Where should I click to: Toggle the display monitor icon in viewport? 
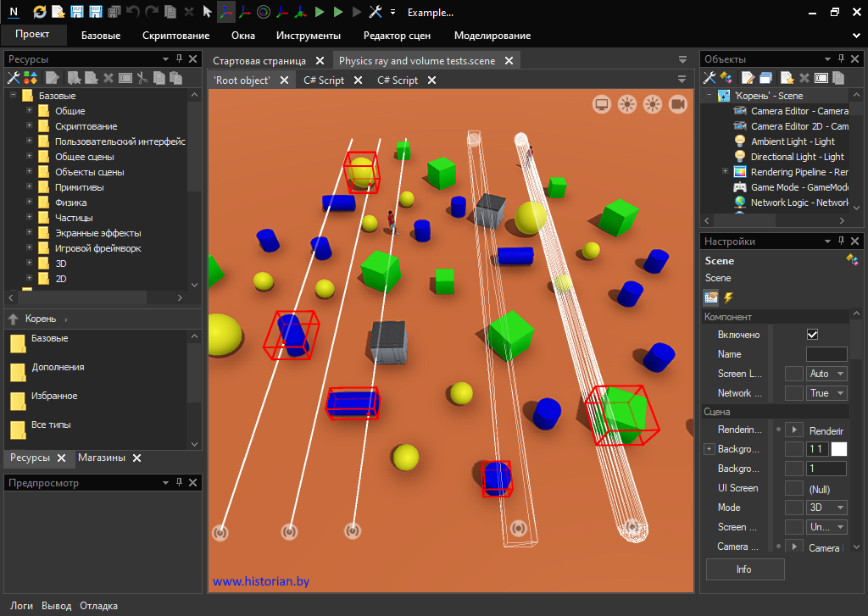(x=602, y=104)
